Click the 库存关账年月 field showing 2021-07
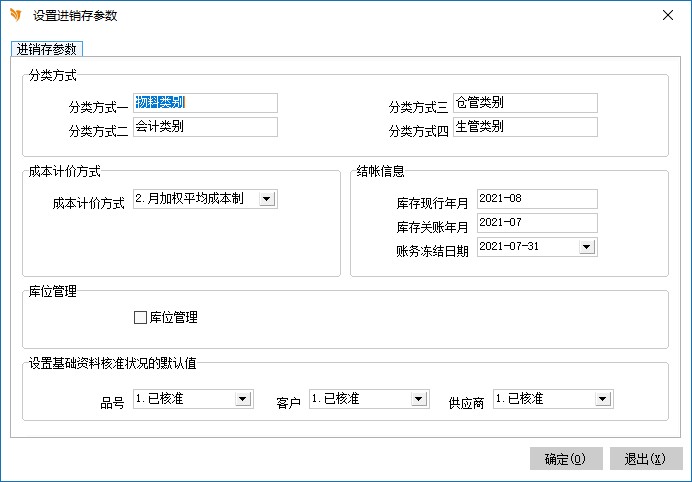The height and width of the screenshot is (482, 692). click(536, 223)
